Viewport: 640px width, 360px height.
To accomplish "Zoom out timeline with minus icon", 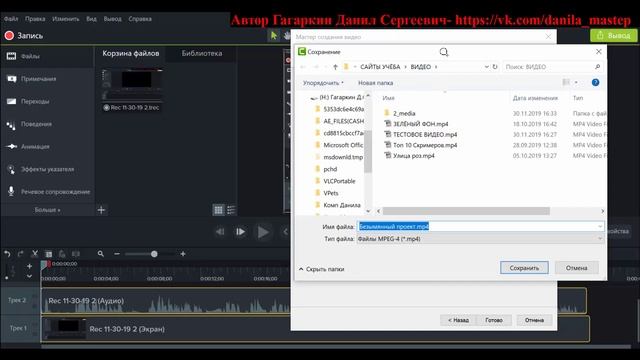I will [x=117, y=254].
